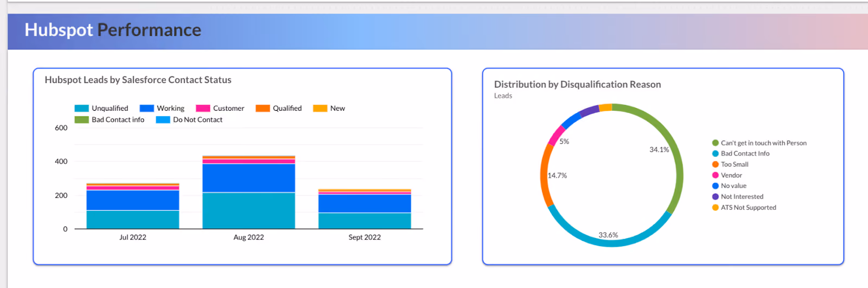Click the Sept 2022 Unqualified bar segment
The image size is (868, 288).
point(365,221)
